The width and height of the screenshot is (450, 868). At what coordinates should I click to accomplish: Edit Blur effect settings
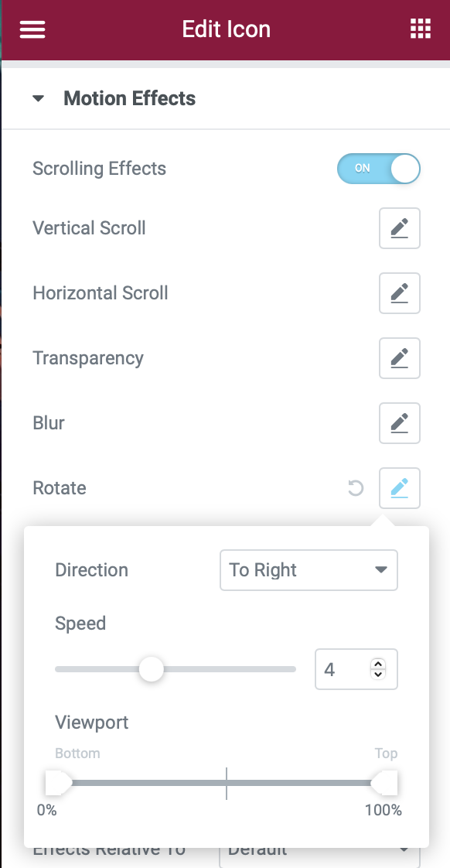click(400, 423)
